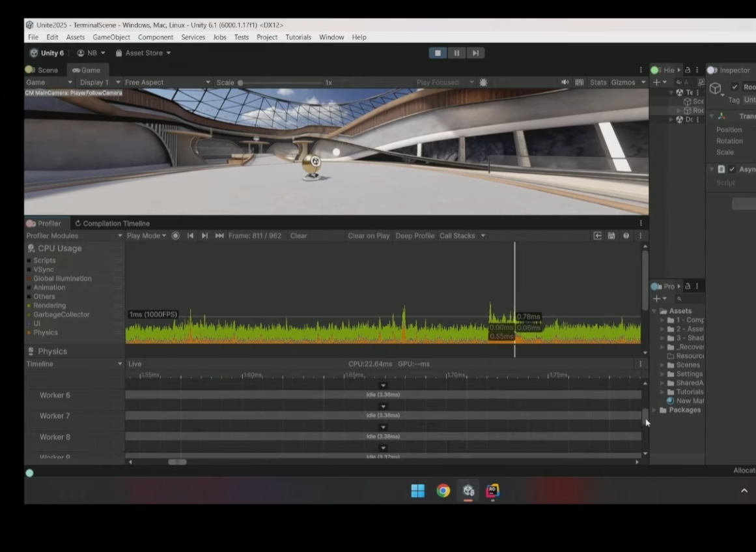Open Windows Start menu

click(417, 491)
